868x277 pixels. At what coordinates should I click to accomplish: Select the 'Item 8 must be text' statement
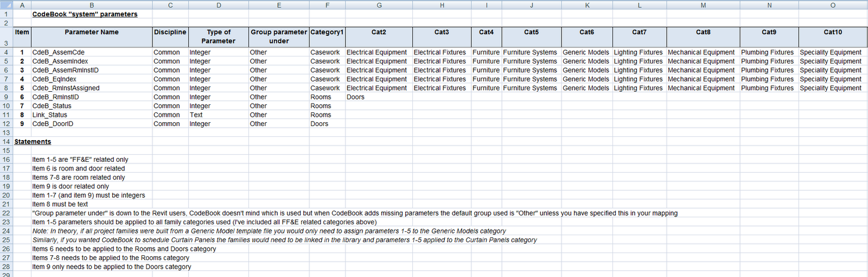click(x=60, y=204)
